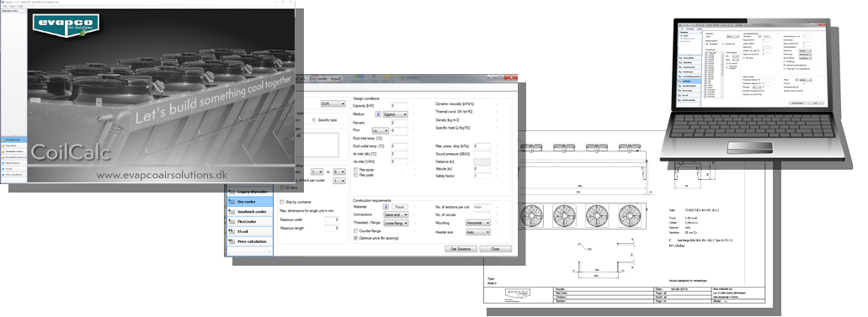The width and height of the screenshot is (868, 317).
Task: Click the Flow value input field
Action: click(x=399, y=130)
